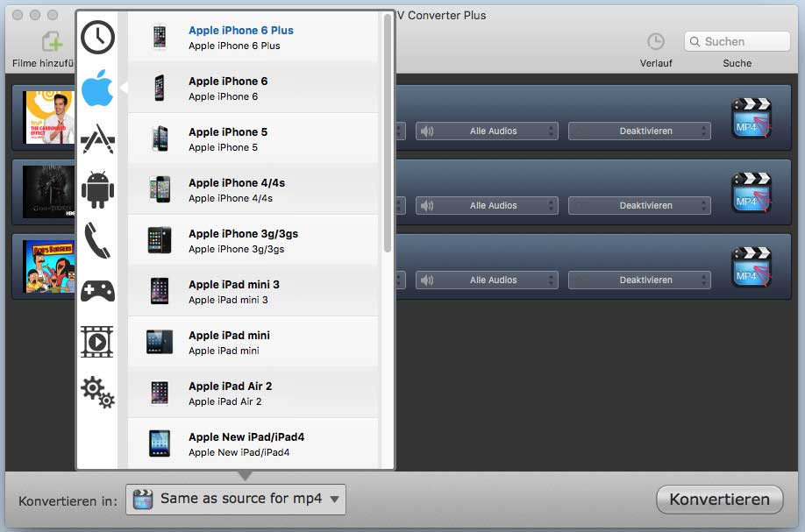
Task: Click the Apple iPhone 4/4s device image
Action: [160, 189]
